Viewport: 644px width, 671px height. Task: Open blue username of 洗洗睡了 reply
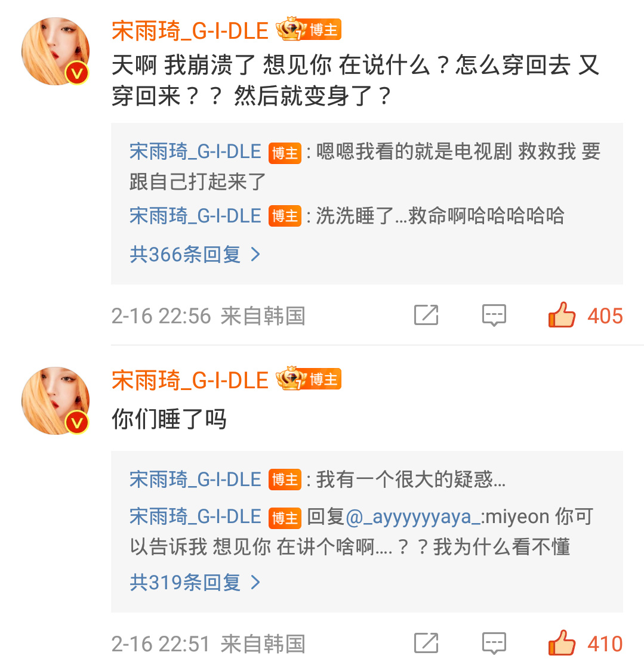pyautogui.click(x=195, y=216)
